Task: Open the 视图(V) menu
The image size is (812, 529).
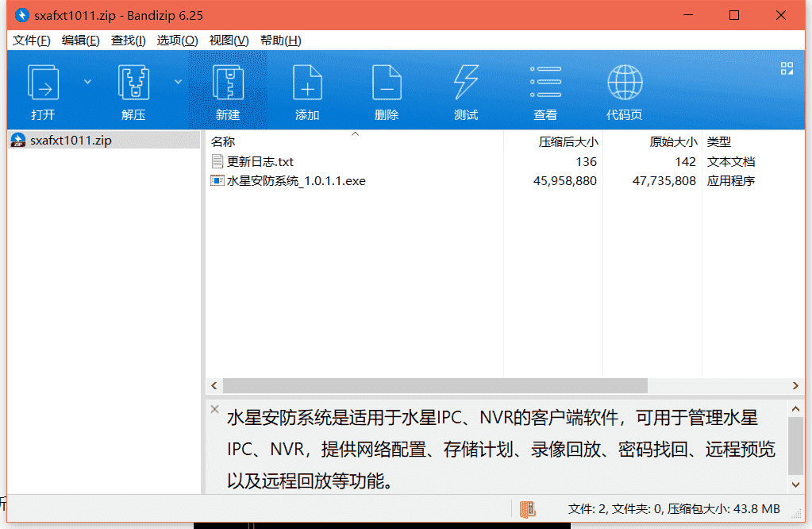Action: 229,41
